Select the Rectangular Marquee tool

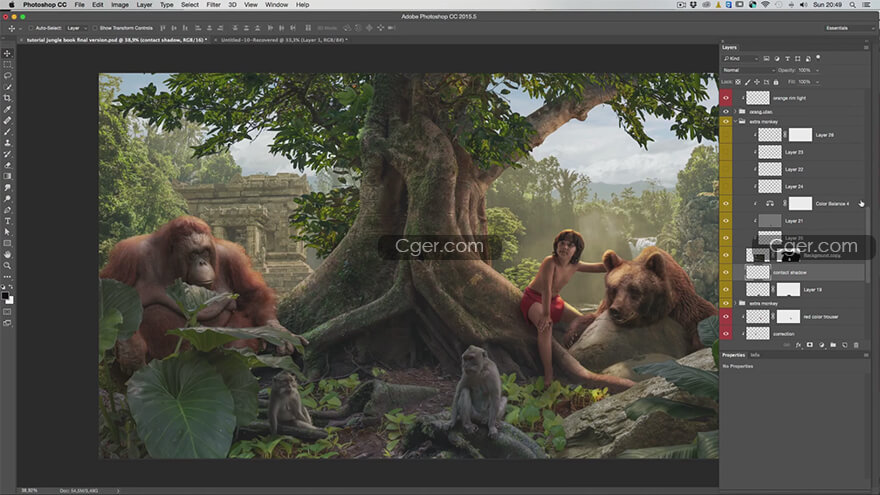[7, 65]
